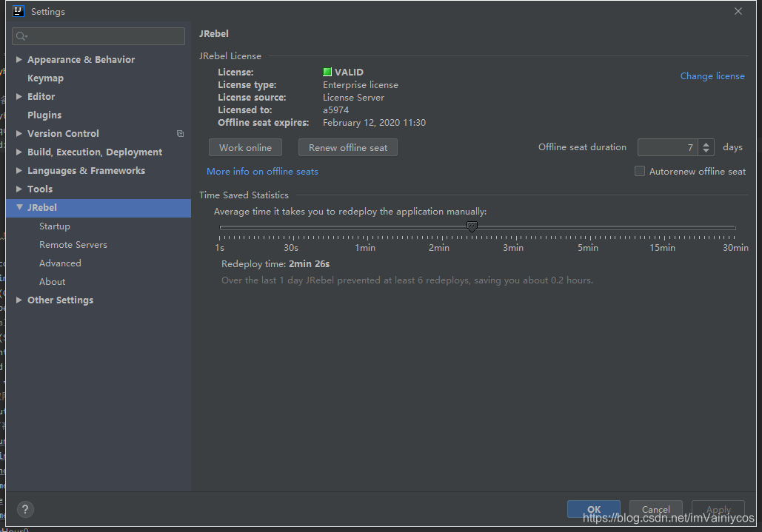Expand the Editor section arrow
Screen dimensions: 762x532
coord(19,96)
